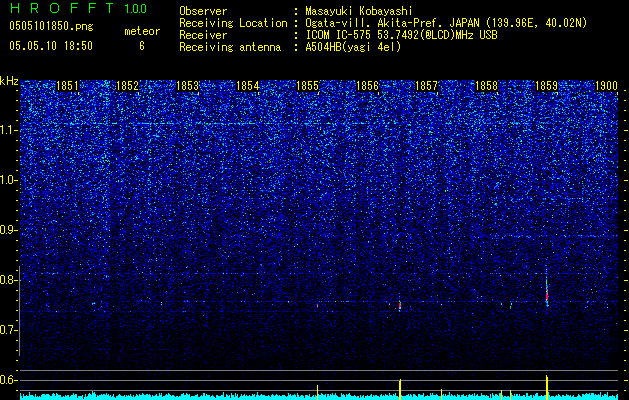
Task: Click the gray vertical range bar beside 0.8 kHz
Action: point(19,311)
